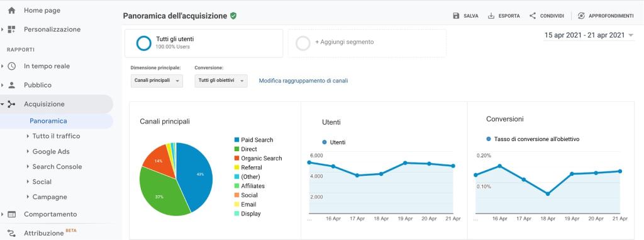
Task: Click the Organic Search orange swatch
Action: 236,159
